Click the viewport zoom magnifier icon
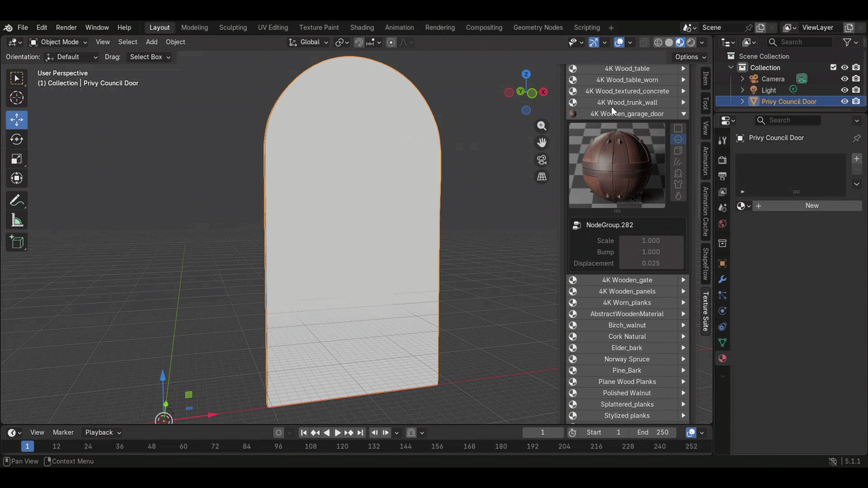This screenshot has width=868, height=488. click(x=542, y=125)
